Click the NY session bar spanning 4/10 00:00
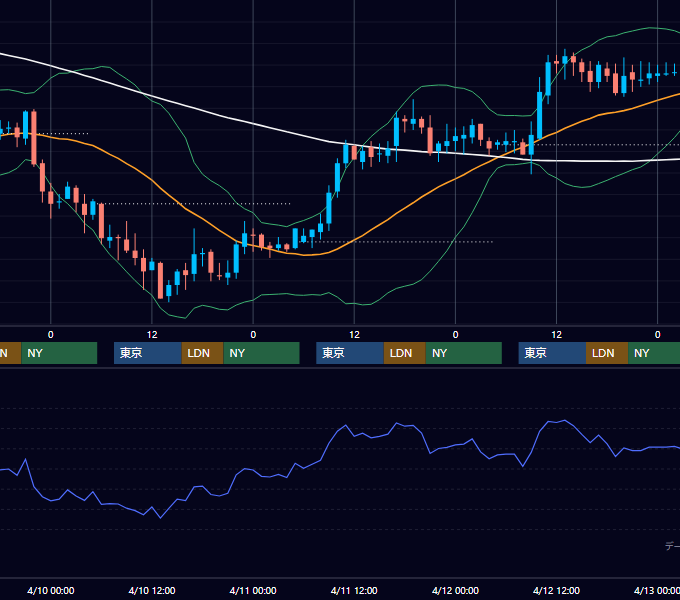The image size is (680, 600). (x=59, y=353)
